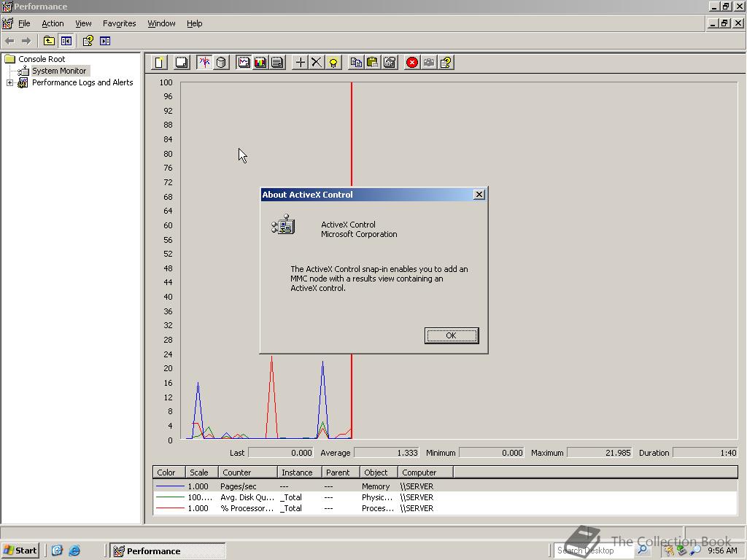Click the Counter column header

point(248,472)
